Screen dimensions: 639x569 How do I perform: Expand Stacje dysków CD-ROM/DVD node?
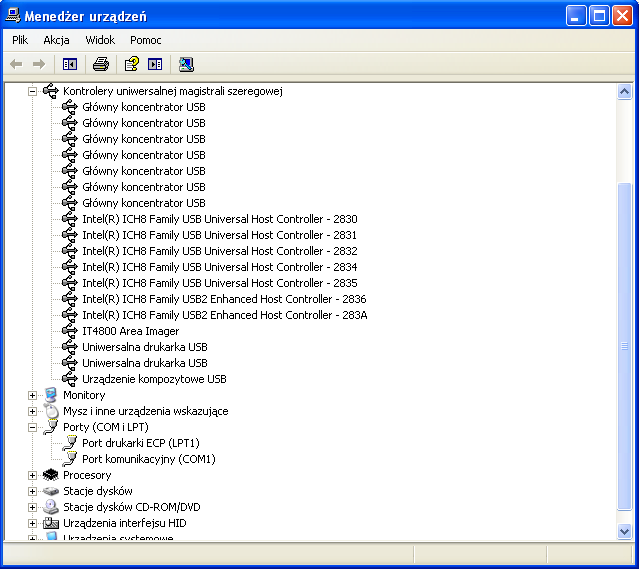(32, 507)
